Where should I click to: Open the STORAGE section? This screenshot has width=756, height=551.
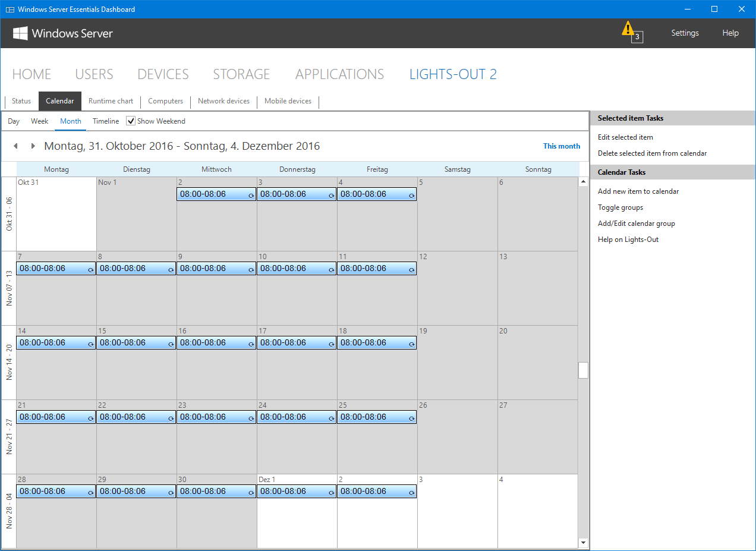coord(241,74)
